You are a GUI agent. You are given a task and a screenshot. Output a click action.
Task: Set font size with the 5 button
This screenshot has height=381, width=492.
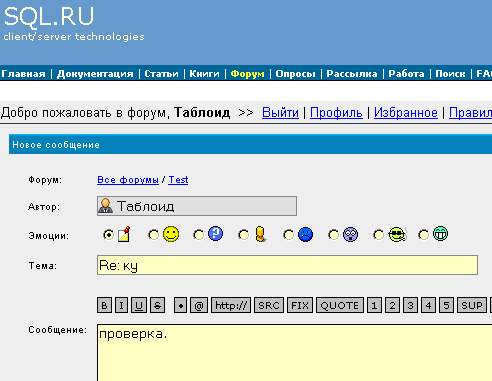coord(446,305)
